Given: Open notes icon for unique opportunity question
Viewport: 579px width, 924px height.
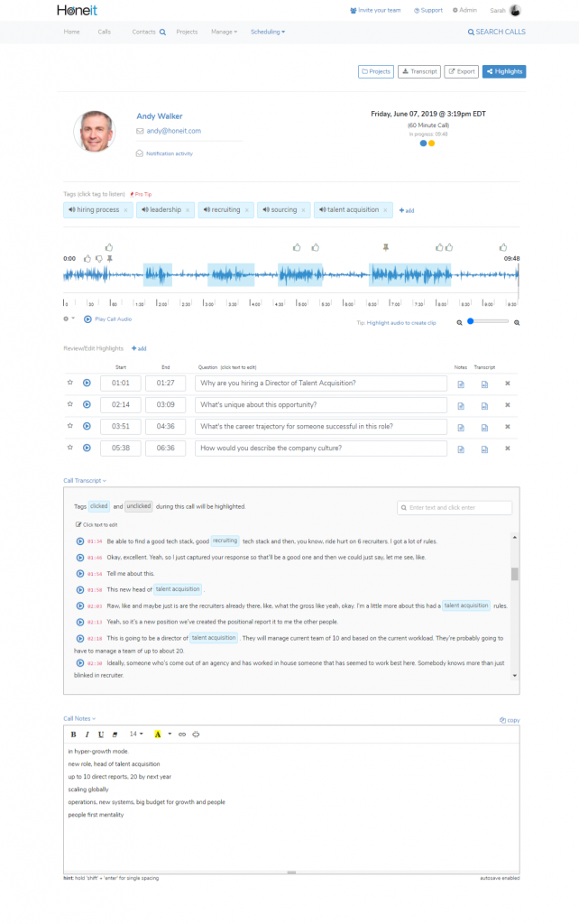Looking at the screenshot, I should click(x=461, y=406).
